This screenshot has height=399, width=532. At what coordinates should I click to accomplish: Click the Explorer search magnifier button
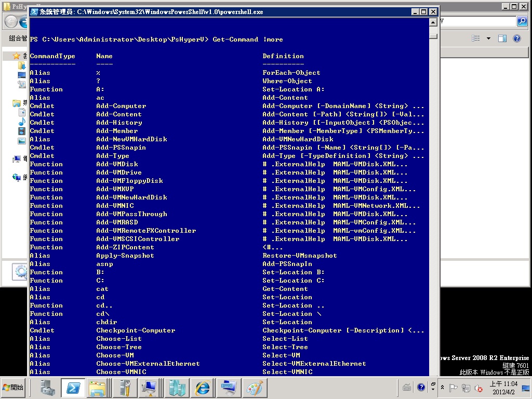tap(522, 21)
